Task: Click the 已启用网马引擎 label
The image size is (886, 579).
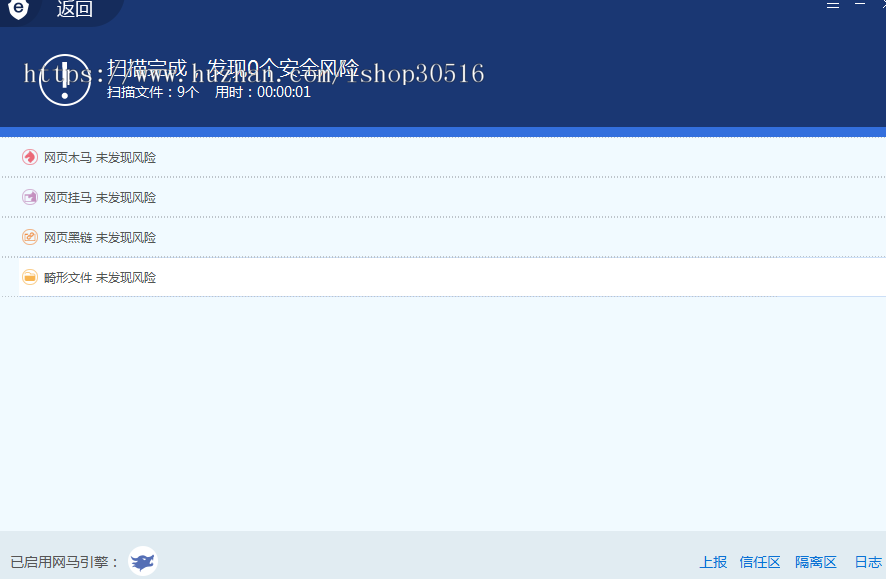Action: click(64, 562)
